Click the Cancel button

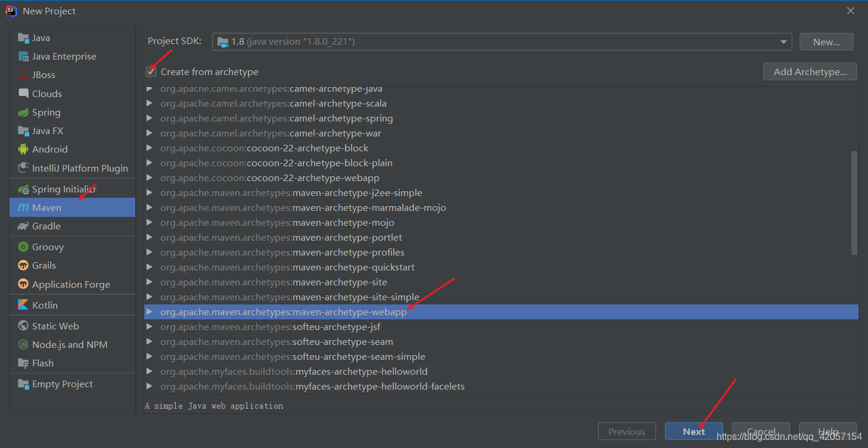coord(761,432)
